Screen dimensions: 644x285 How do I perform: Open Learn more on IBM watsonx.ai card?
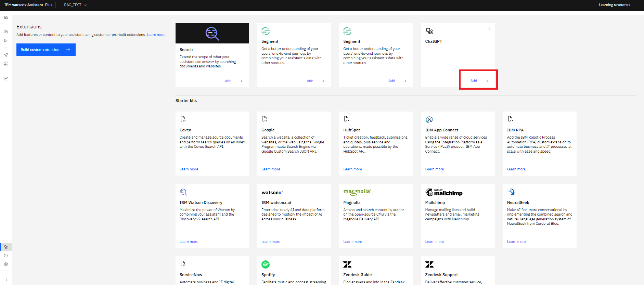coord(271,242)
